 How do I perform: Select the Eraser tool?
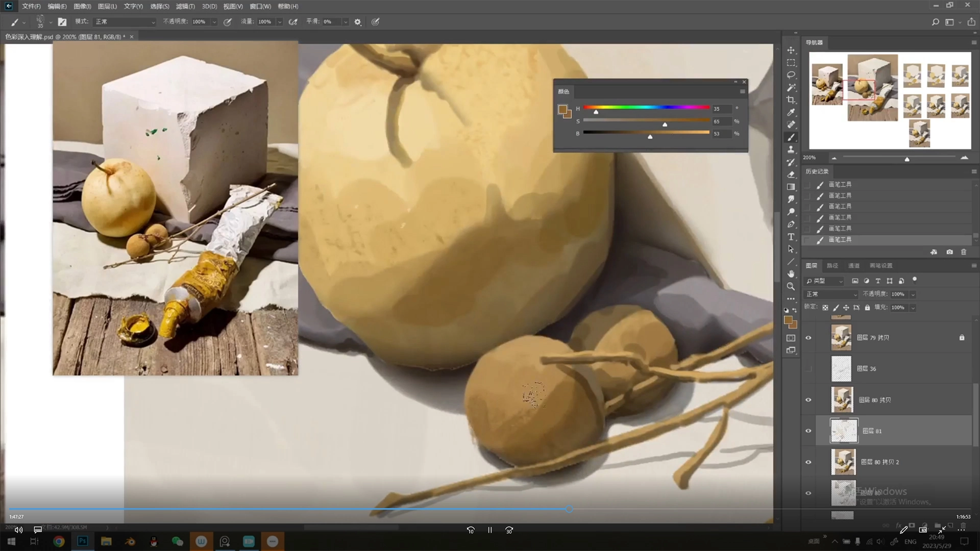tap(791, 174)
